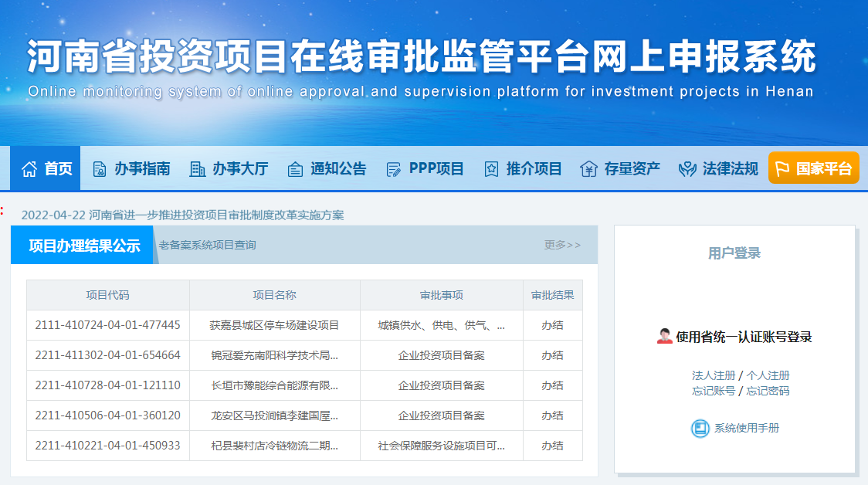
Task: Switch to 老备案系统项目查询 tab
Action: click(207, 245)
